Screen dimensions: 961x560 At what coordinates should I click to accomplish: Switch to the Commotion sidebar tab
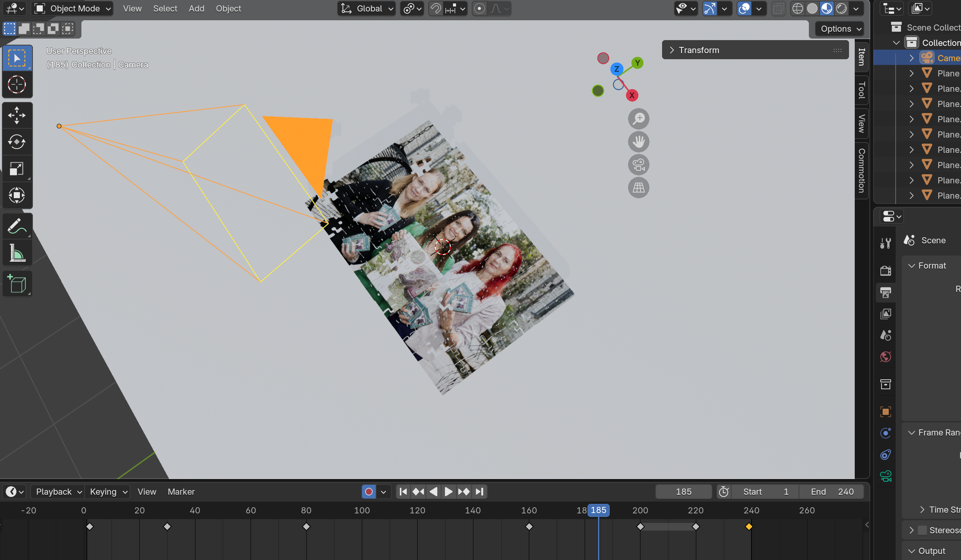[x=862, y=170]
